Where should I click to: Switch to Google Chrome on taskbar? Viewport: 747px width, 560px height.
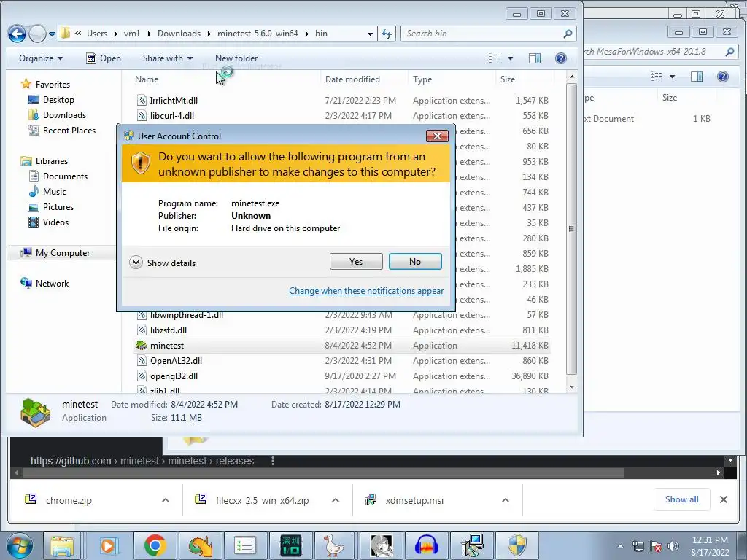(x=155, y=545)
